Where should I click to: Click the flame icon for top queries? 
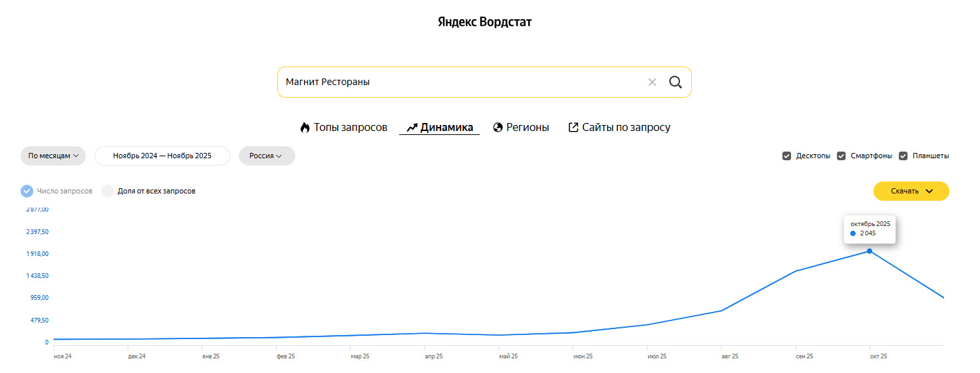tap(305, 128)
